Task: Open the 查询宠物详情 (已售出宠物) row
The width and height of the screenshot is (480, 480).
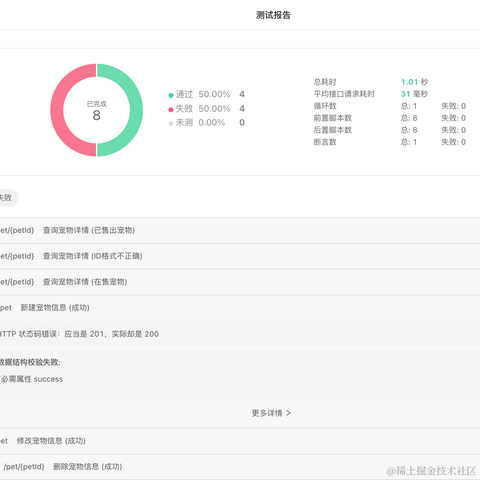Action: 240,230
